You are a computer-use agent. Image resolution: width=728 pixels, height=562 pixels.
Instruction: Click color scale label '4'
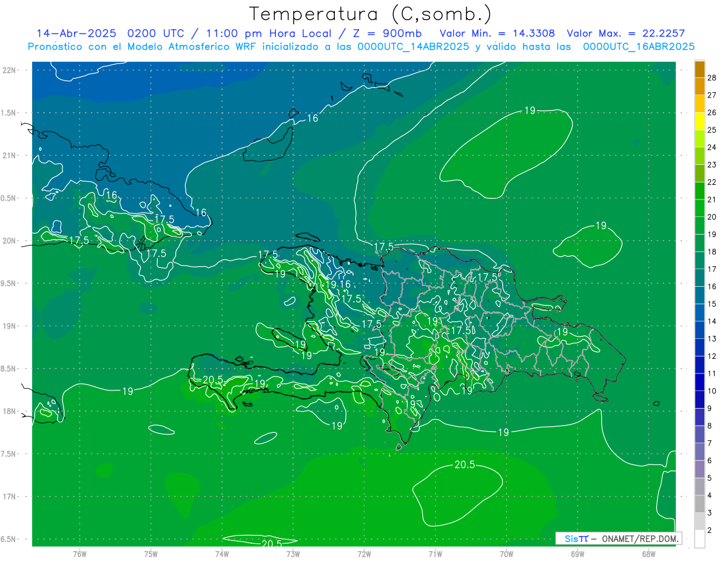point(711,496)
